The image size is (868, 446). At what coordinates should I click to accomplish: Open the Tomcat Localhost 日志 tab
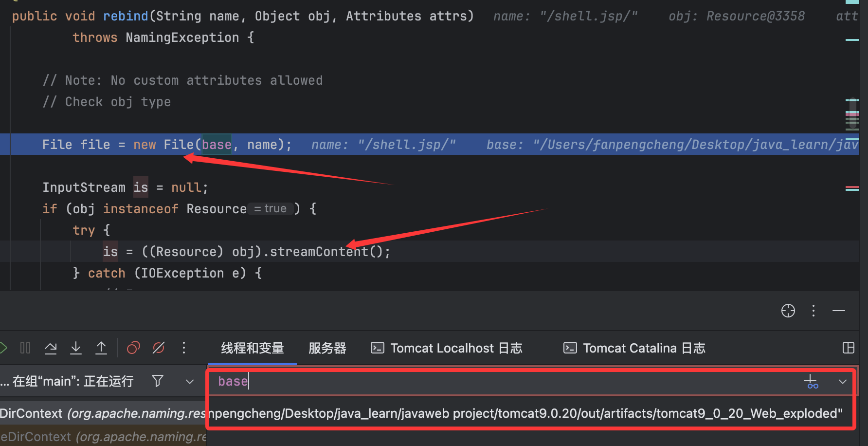[x=447, y=348]
